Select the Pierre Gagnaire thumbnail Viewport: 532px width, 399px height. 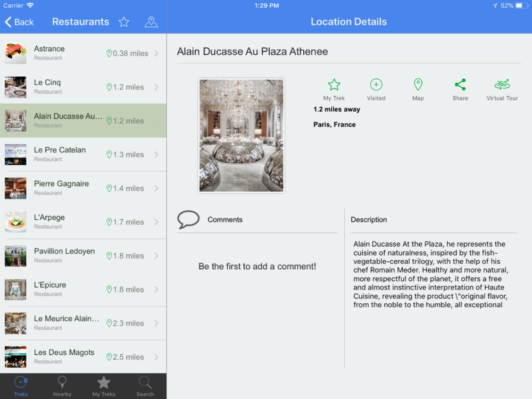(x=15, y=188)
